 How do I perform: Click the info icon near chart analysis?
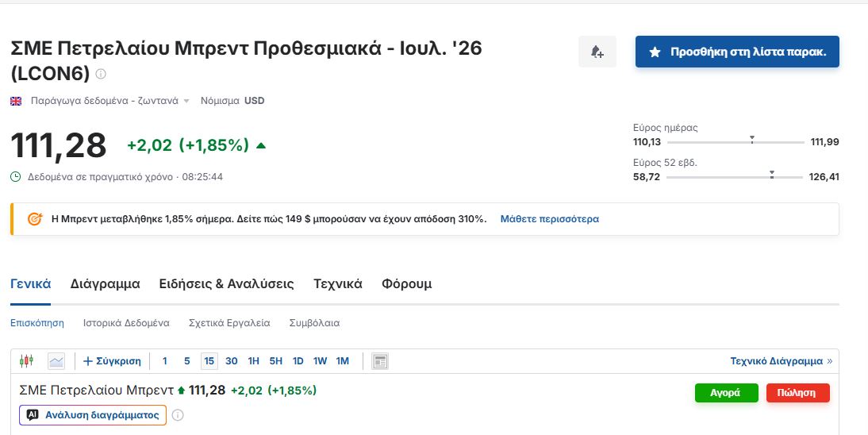[177, 415]
